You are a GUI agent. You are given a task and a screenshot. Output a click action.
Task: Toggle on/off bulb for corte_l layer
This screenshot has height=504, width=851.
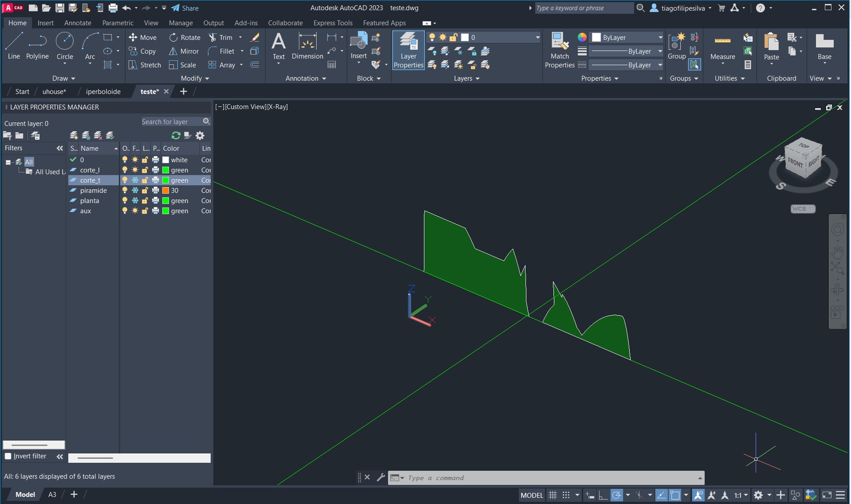(125, 170)
